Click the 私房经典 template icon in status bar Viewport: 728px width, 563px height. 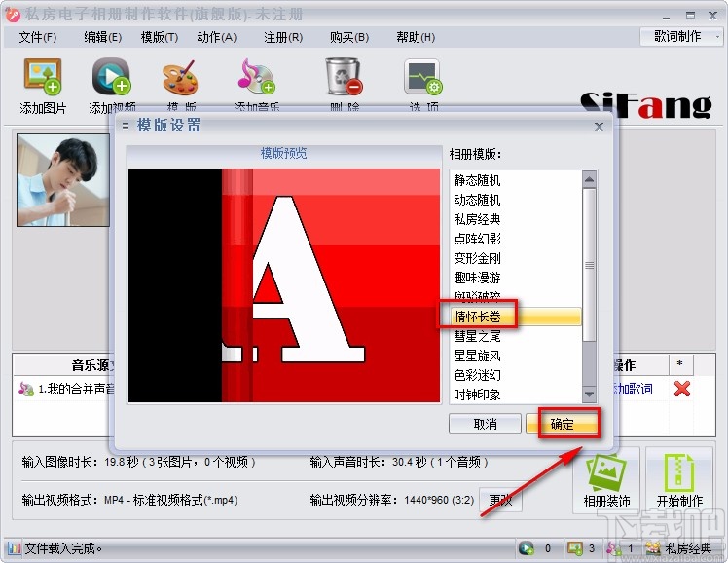pyautogui.click(x=653, y=548)
